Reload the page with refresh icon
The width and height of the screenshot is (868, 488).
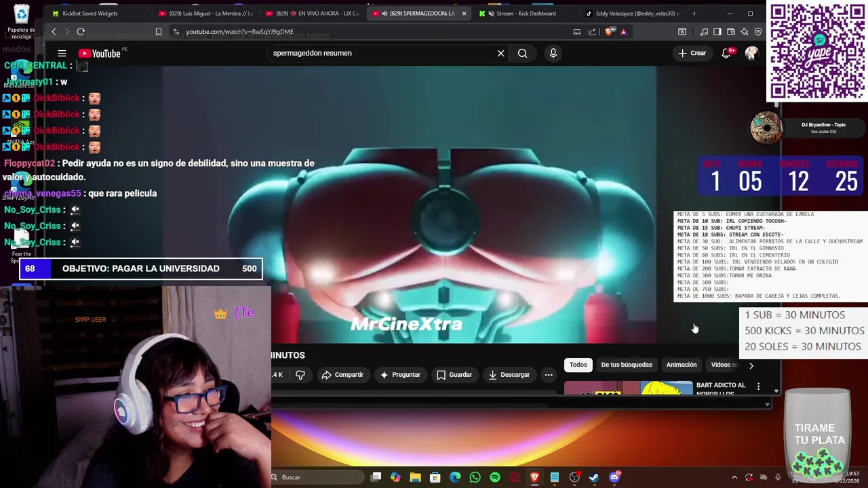[81, 31]
